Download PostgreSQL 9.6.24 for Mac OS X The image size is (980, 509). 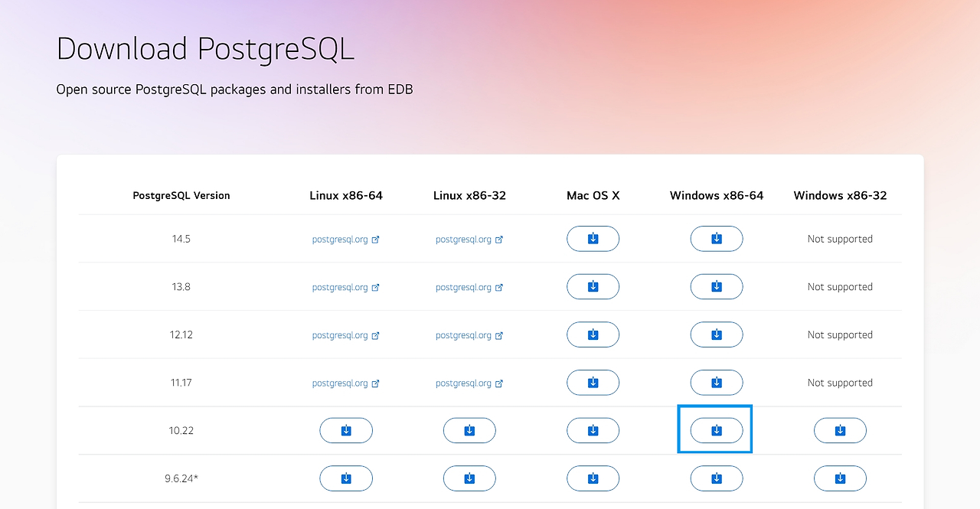[x=593, y=478]
